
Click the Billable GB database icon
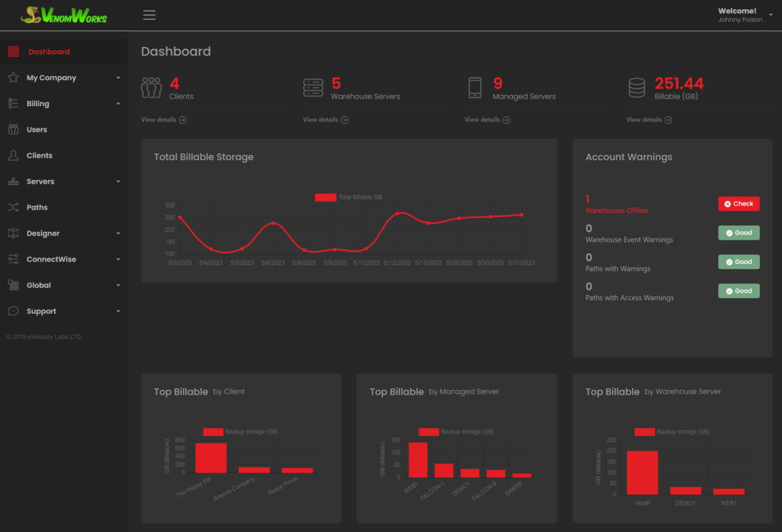pos(637,88)
